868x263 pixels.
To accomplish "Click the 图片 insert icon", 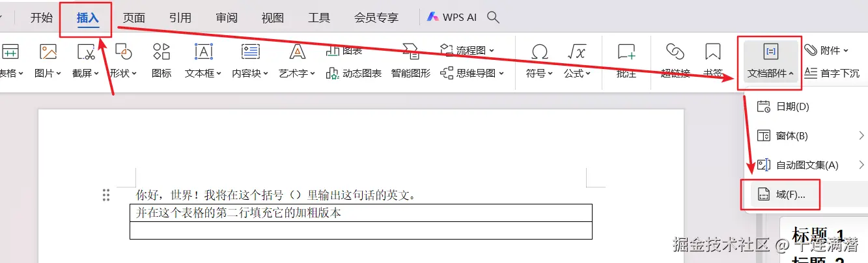I will coord(48,52).
